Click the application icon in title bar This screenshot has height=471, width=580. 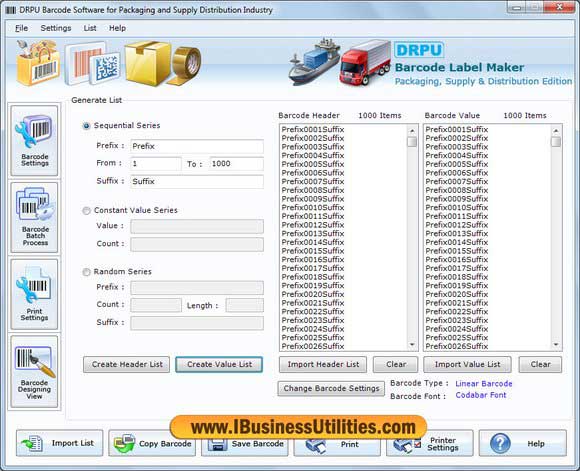11,10
